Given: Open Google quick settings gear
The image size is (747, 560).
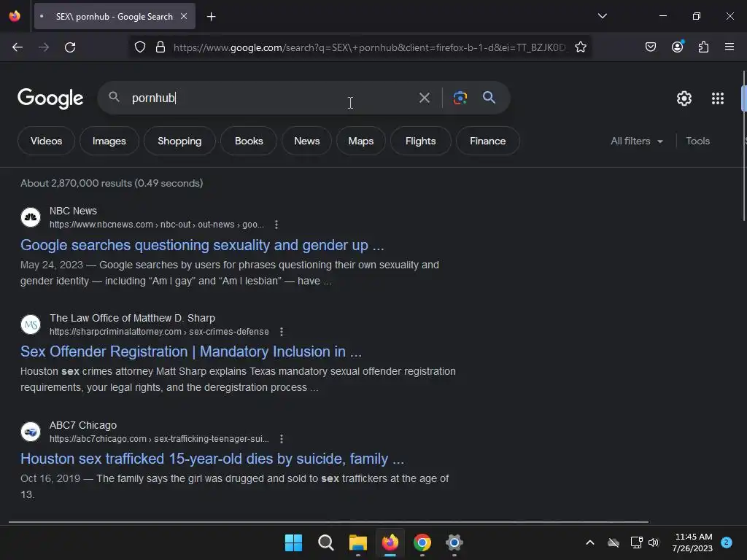Looking at the screenshot, I should tap(684, 98).
